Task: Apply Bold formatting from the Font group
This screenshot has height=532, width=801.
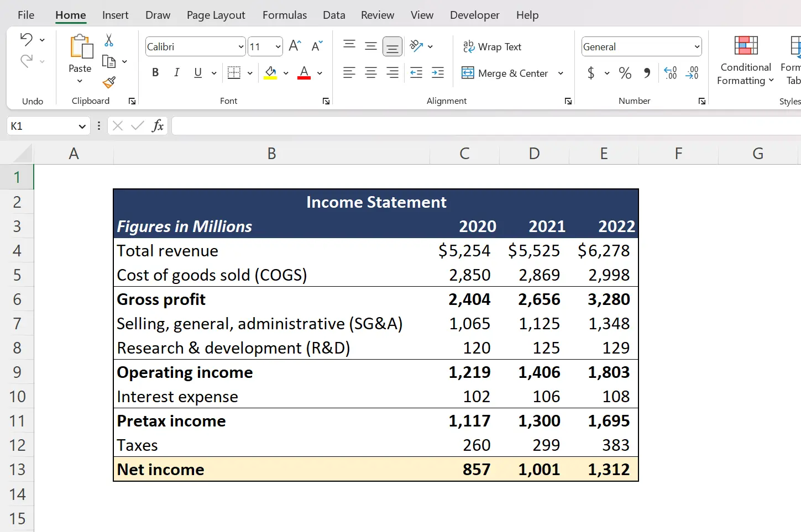Action: [155, 72]
